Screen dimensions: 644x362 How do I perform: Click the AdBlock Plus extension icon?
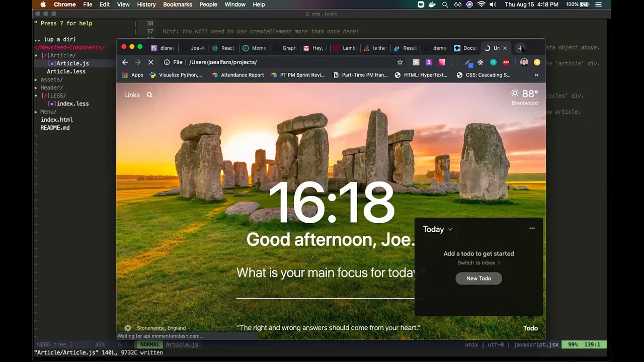506,62
